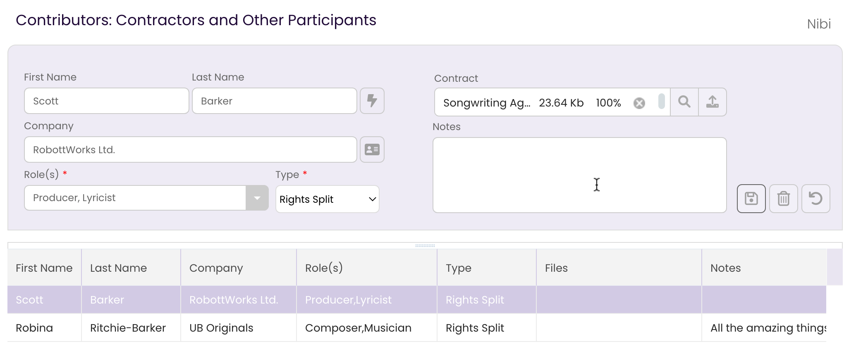Screen dimensions: 868x363
Task: Click the Last Name field containing Barker
Action: pyautogui.click(x=274, y=101)
